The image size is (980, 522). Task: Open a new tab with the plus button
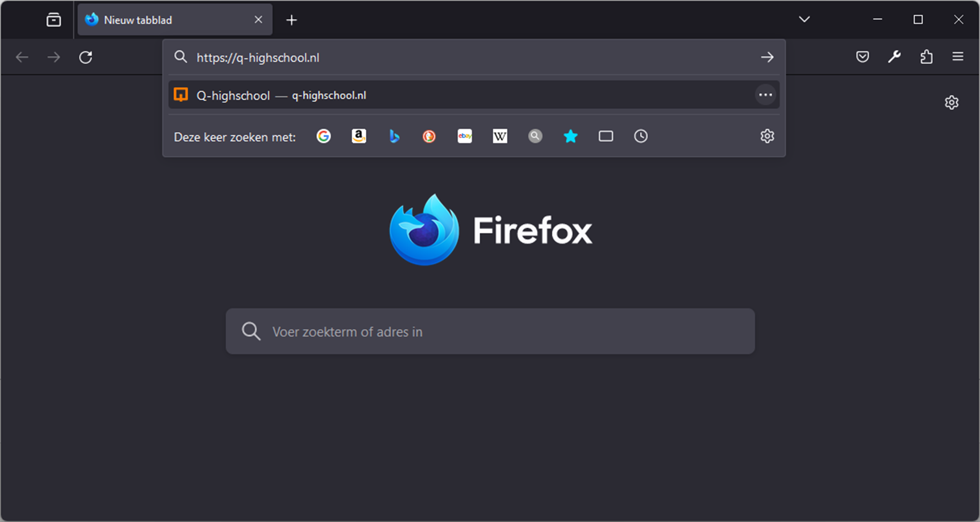[x=291, y=20]
